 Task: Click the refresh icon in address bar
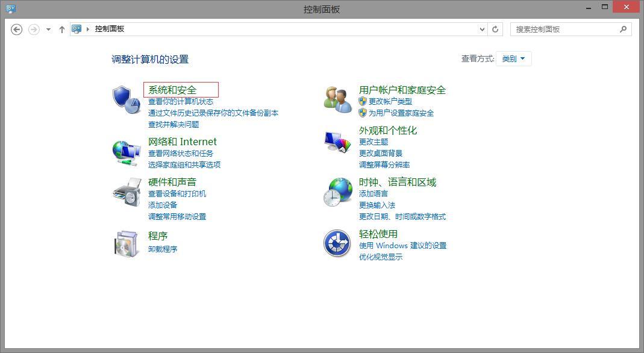(x=495, y=29)
